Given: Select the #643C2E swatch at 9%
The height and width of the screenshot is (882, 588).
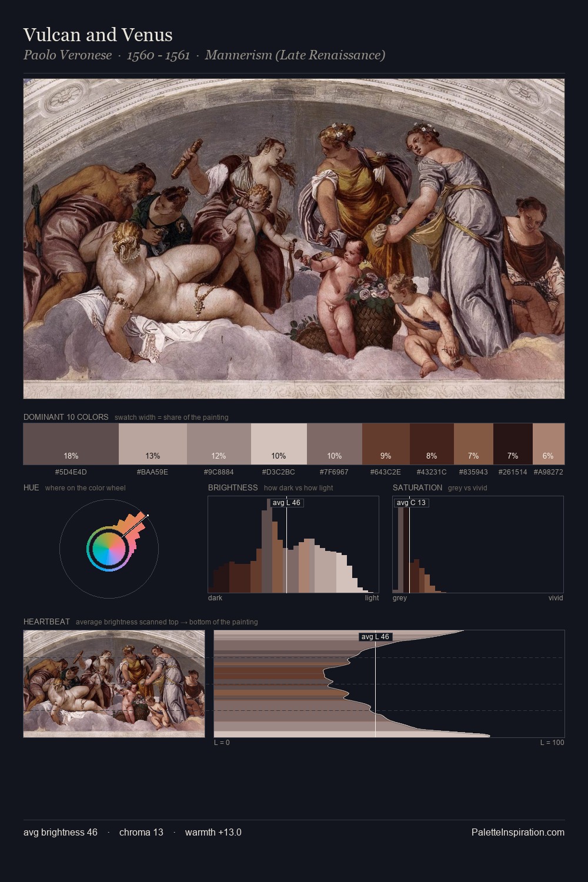Looking at the screenshot, I should pyautogui.click(x=386, y=444).
